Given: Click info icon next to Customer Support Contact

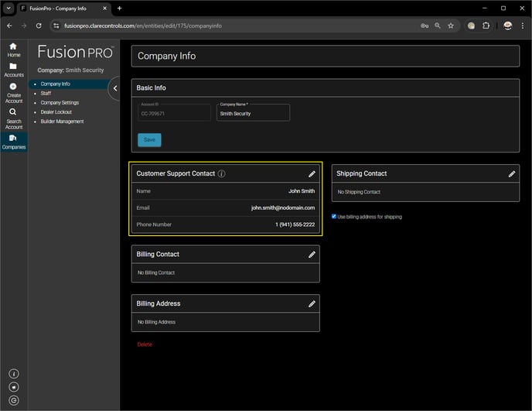Looking at the screenshot, I should click(222, 174).
